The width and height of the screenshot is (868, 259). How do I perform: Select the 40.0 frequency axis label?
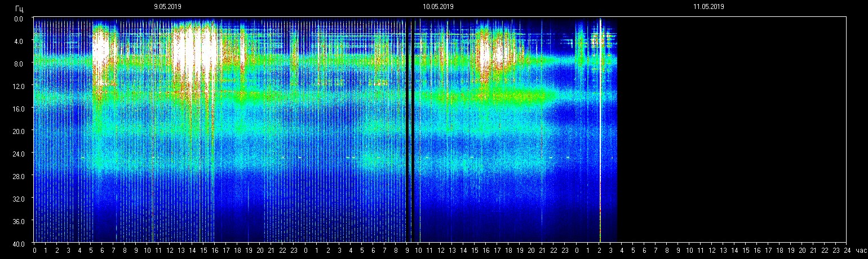tap(17, 243)
